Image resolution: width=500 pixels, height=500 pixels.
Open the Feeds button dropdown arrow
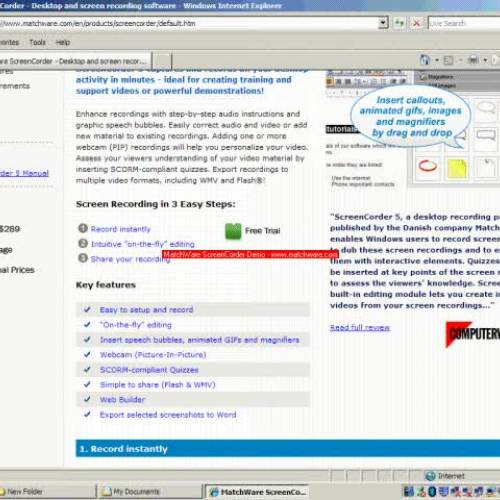click(x=461, y=61)
